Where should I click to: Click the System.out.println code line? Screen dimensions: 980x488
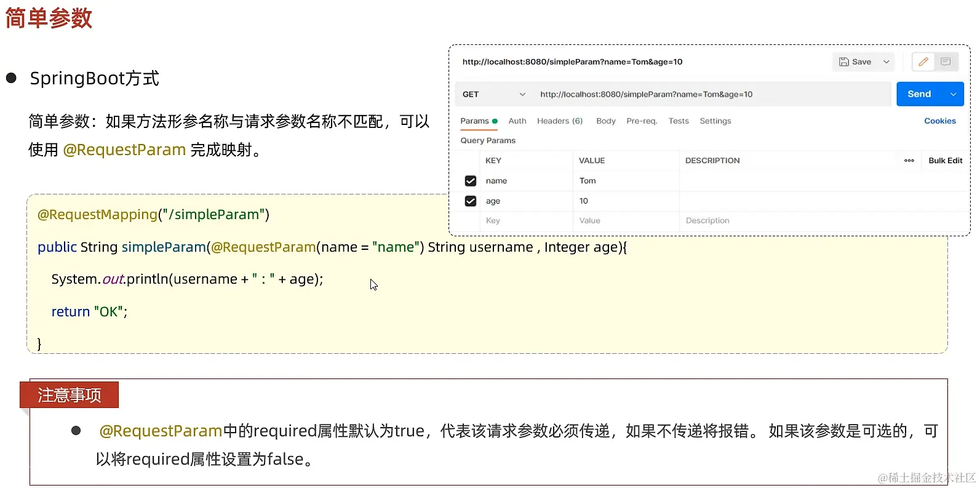(187, 279)
